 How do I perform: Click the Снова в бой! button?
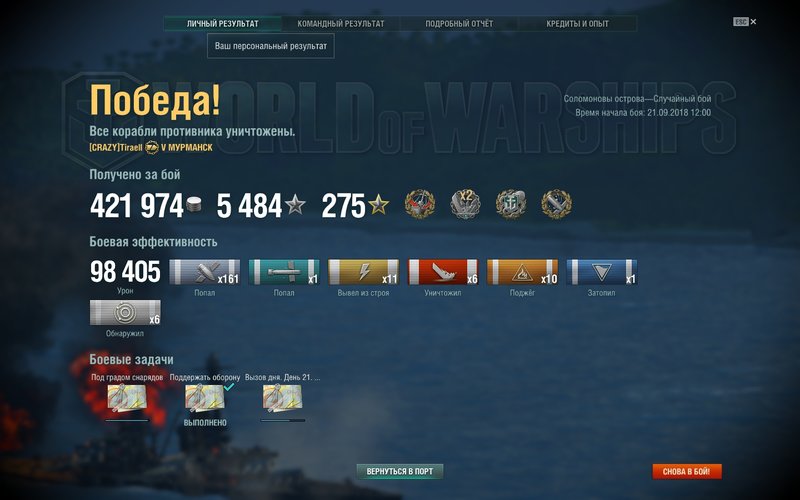click(687, 471)
